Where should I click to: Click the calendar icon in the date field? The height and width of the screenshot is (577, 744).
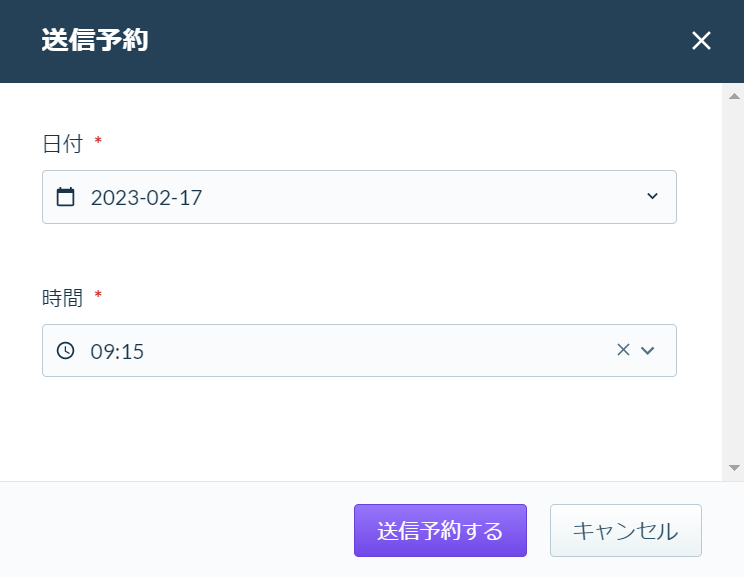[x=65, y=197]
